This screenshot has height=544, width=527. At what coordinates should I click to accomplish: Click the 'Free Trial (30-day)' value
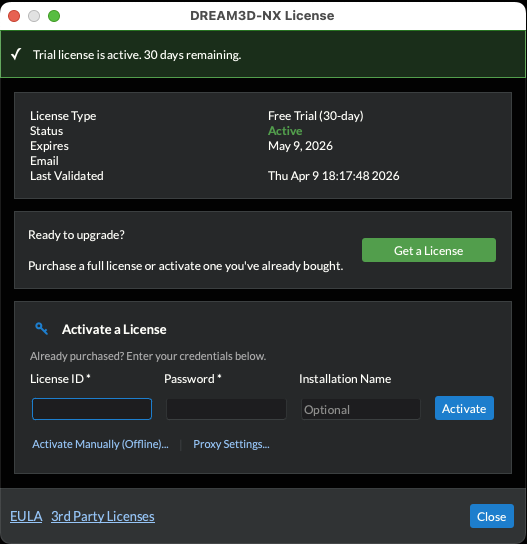[316, 116]
